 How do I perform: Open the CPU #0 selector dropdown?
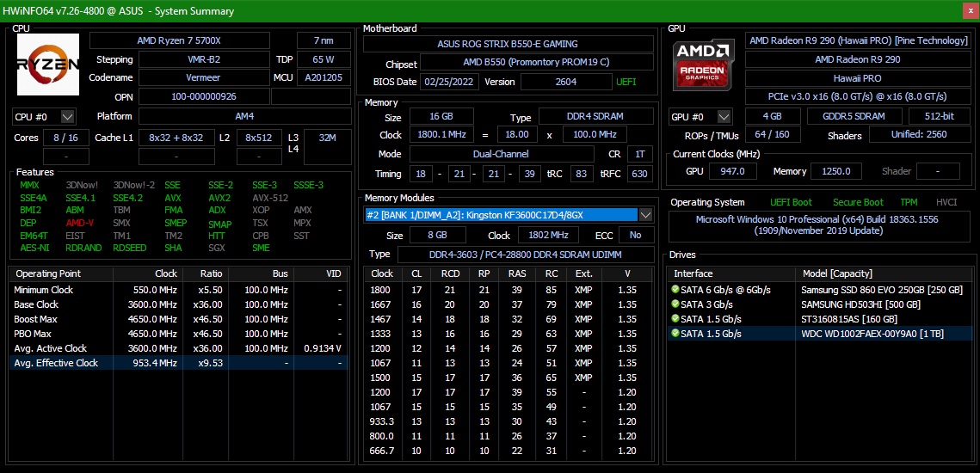(67, 117)
